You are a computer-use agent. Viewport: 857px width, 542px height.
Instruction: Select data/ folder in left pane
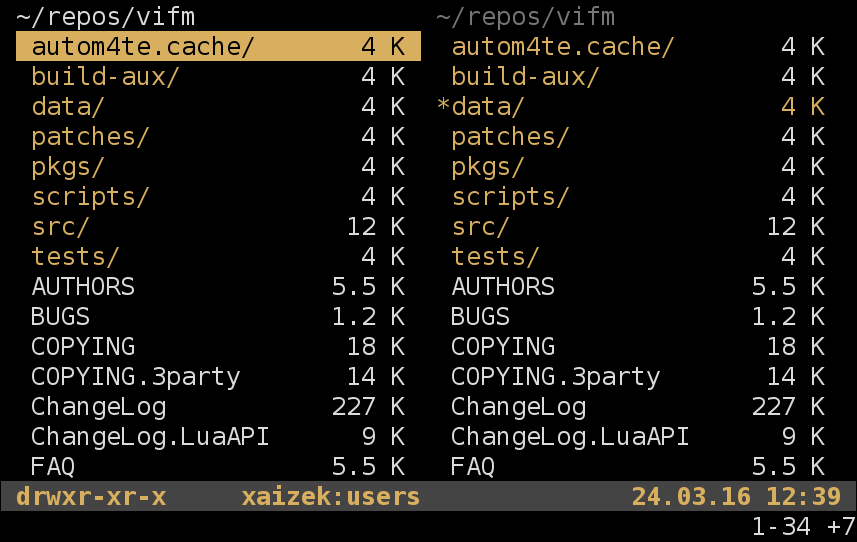218,106
